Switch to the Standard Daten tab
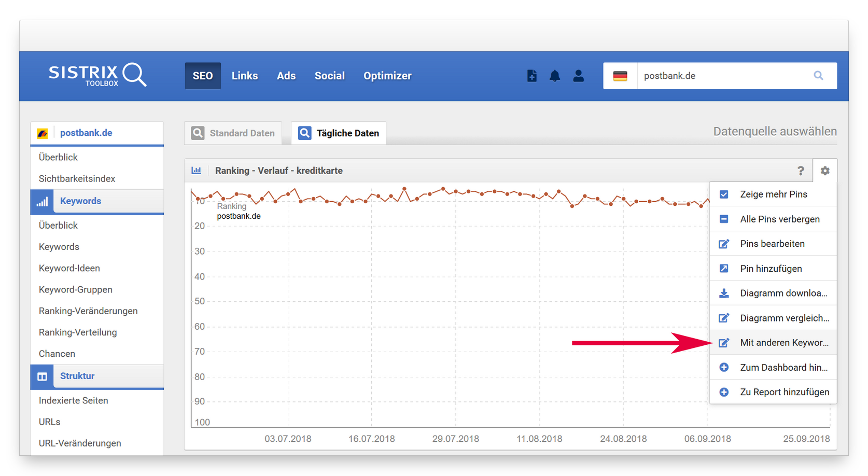The height and width of the screenshot is (476, 868). 233,133
